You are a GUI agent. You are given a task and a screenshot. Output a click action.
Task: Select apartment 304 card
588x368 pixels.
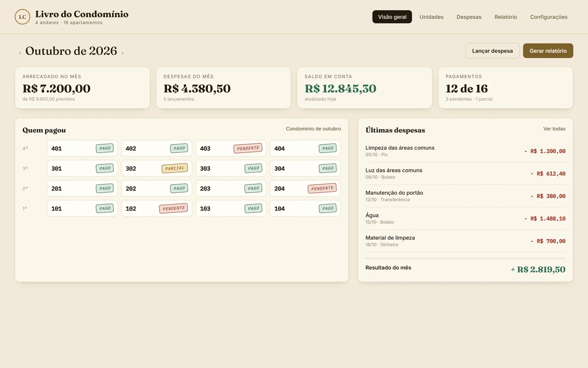(x=305, y=169)
